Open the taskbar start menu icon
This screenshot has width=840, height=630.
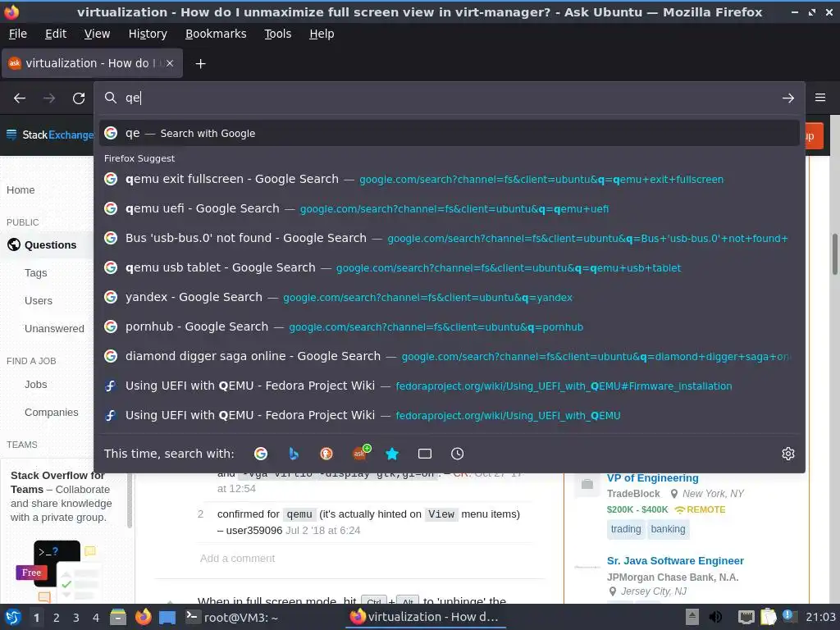point(13,617)
